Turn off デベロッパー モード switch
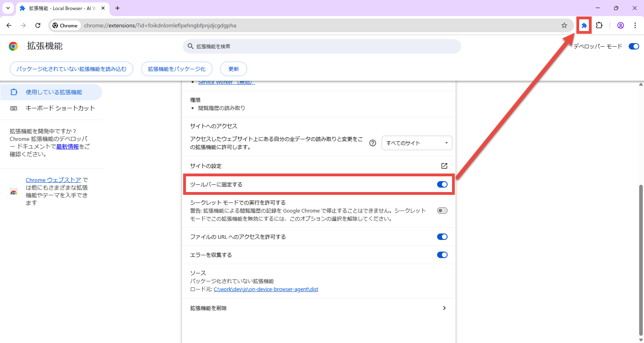The width and height of the screenshot is (644, 343). tap(634, 46)
